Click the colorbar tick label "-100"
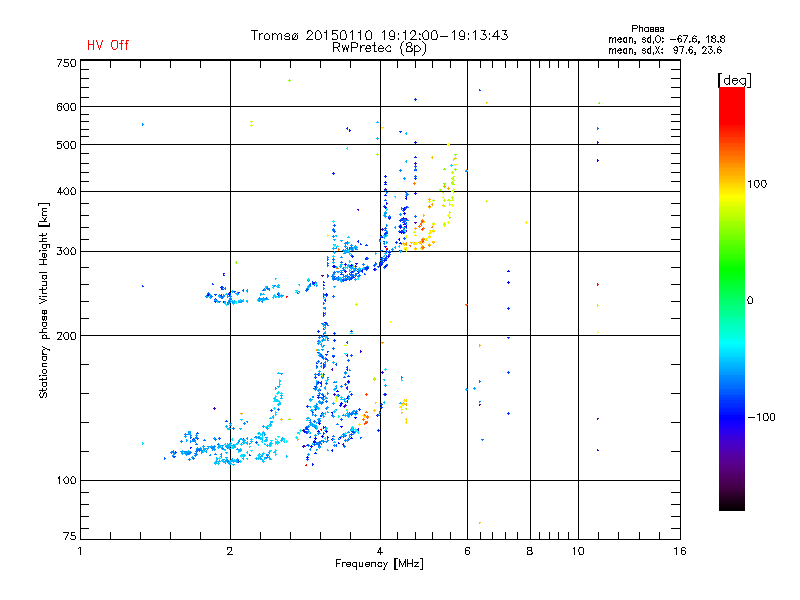Viewport: 800px width, 600px height. 761,417
